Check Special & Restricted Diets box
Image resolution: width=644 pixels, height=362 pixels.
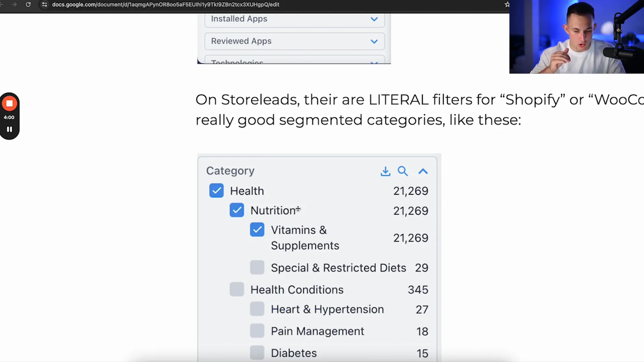257,267
